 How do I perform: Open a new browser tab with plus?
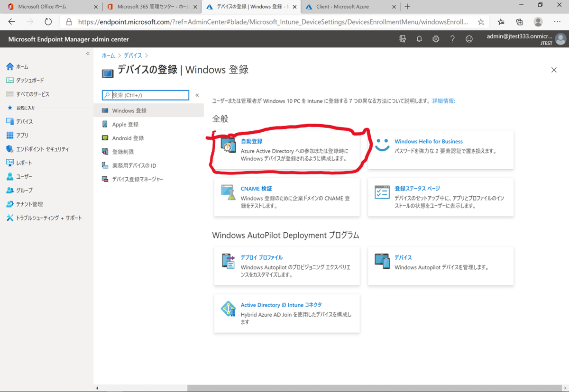pyautogui.click(x=407, y=7)
